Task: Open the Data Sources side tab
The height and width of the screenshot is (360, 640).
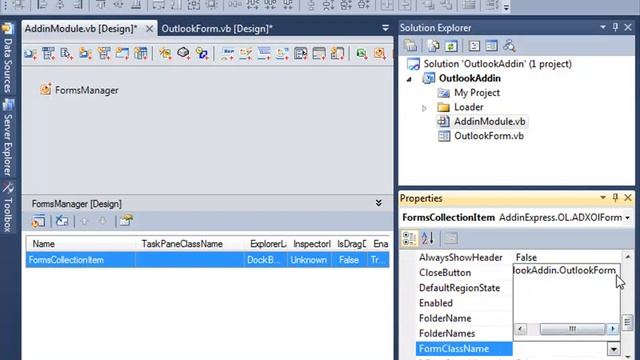Action: (x=7, y=58)
